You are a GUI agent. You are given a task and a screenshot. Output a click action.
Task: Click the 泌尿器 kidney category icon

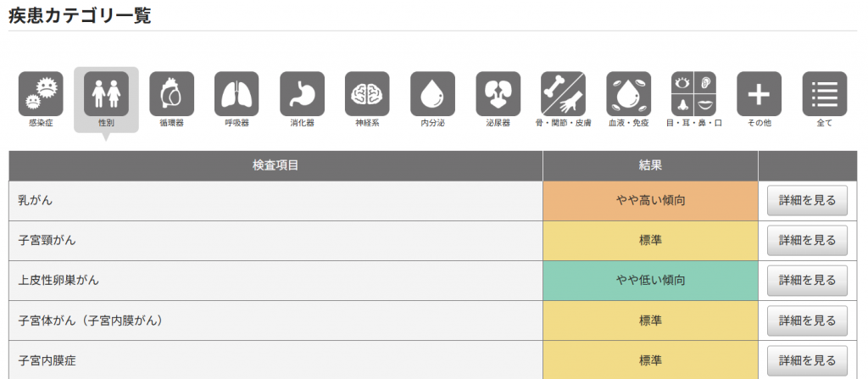pos(498,94)
